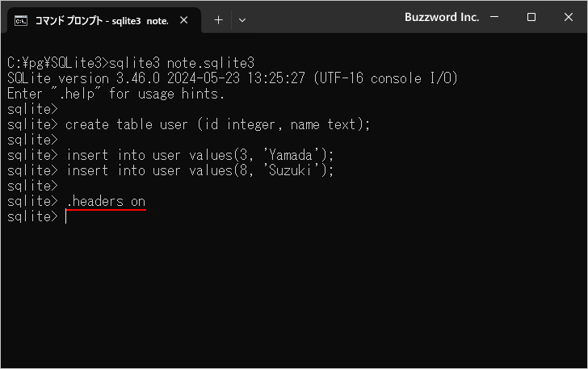Minimize the terminal window
The width and height of the screenshot is (588, 369).
[x=494, y=17]
